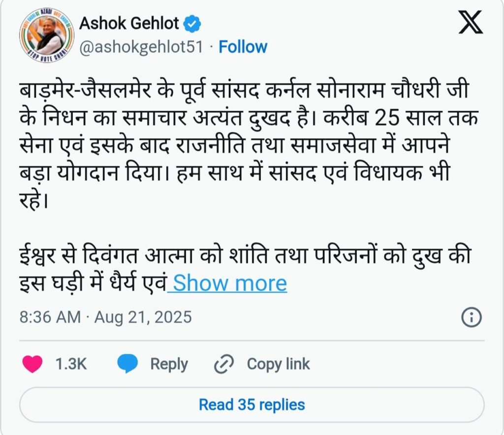Open the tweet info icon
This screenshot has width=504, height=435.
(471, 317)
